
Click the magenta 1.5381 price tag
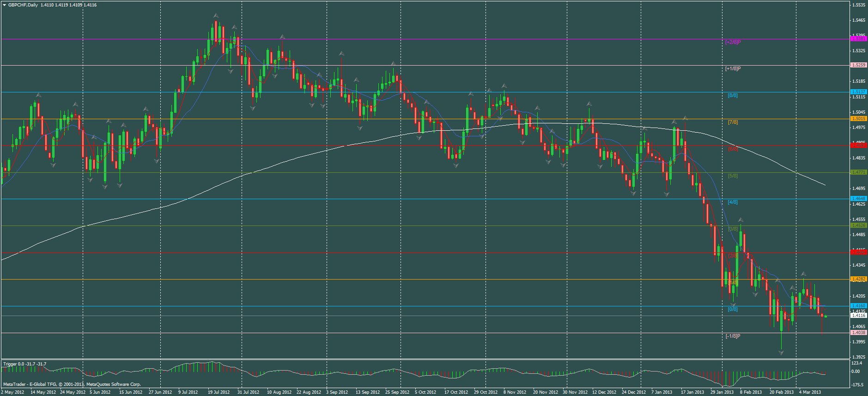tap(858, 39)
